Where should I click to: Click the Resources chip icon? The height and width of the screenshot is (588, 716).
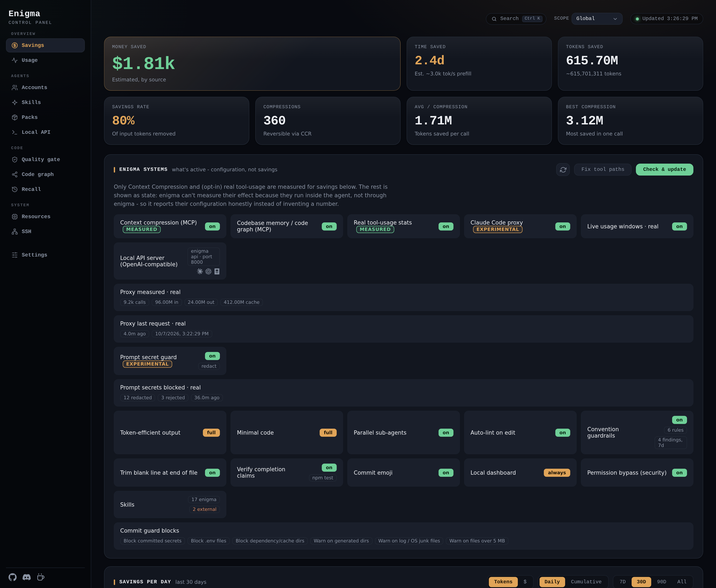pos(14,216)
